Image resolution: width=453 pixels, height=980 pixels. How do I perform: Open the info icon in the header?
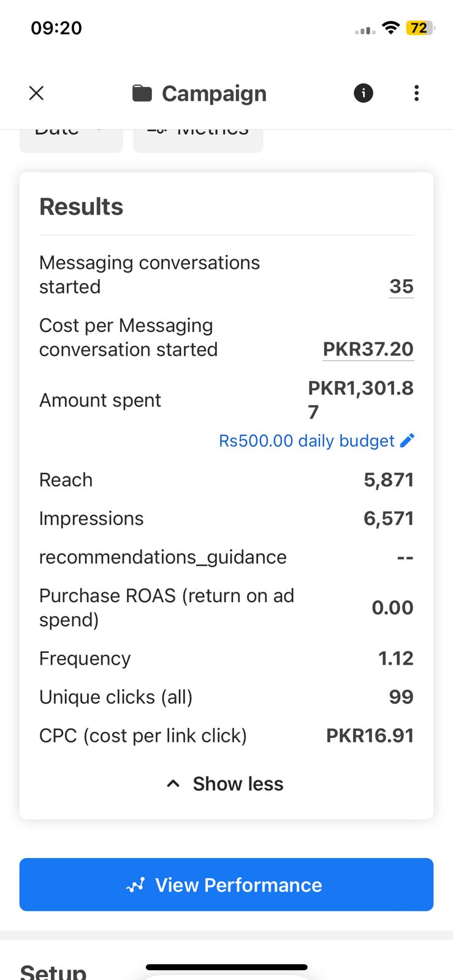[x=364, y=93]
